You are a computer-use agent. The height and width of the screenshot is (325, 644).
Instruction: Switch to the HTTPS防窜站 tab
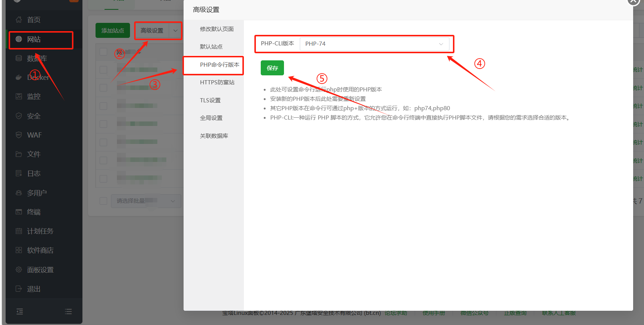click(x=217, y=82)
